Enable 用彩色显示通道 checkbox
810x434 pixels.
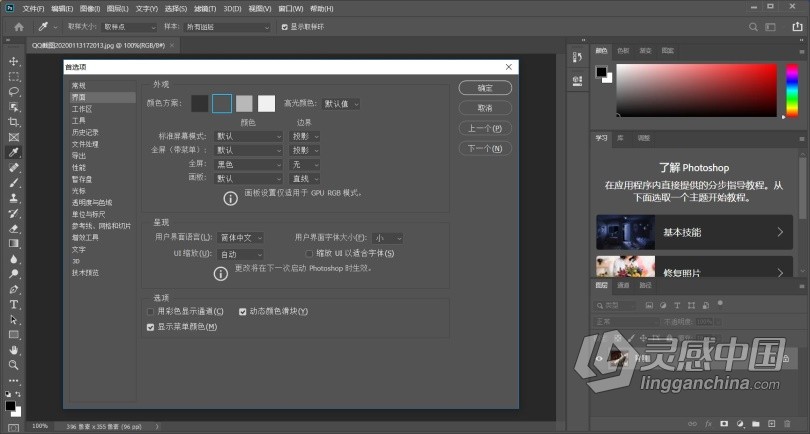click(150, 312)
